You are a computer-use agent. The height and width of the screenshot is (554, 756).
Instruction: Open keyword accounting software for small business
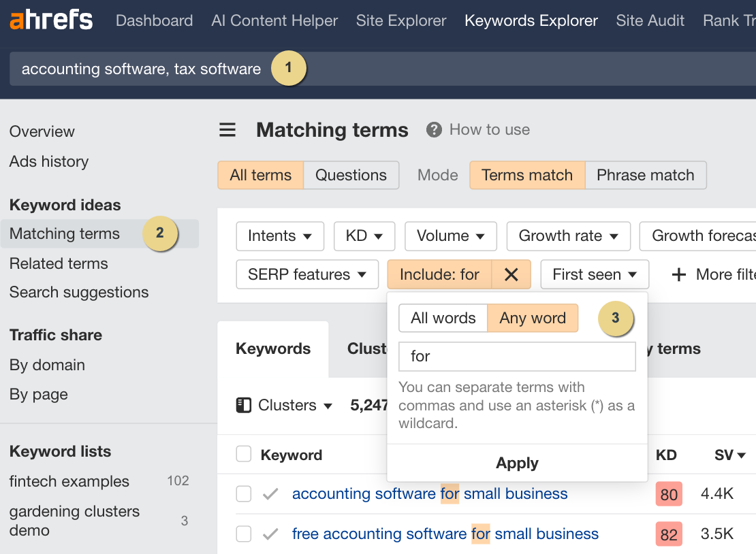pyautogui.click(x=430, y=494)
